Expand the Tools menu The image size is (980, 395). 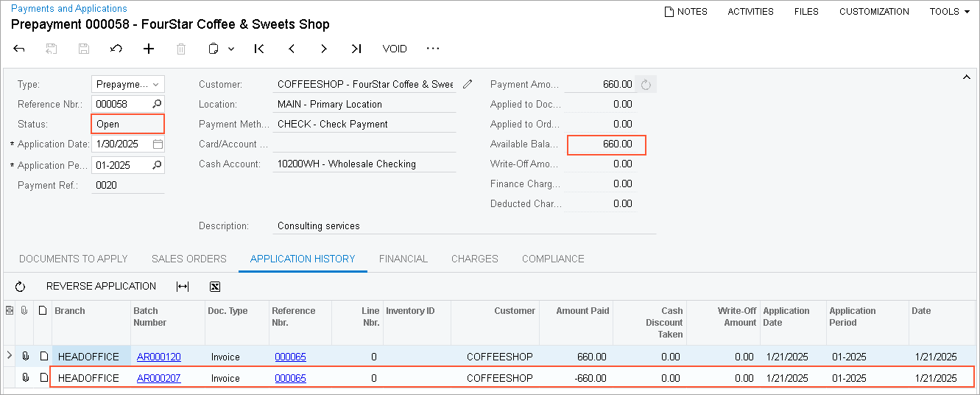949,12
